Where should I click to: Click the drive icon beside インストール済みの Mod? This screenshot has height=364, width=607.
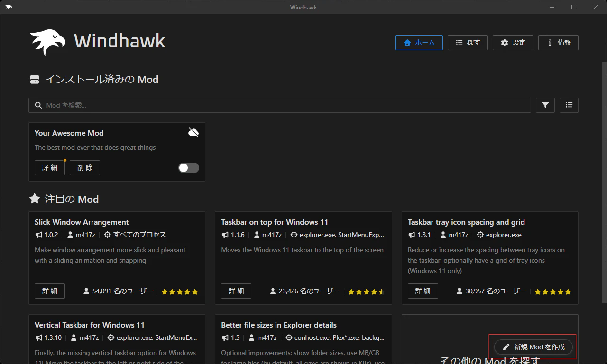35,80
